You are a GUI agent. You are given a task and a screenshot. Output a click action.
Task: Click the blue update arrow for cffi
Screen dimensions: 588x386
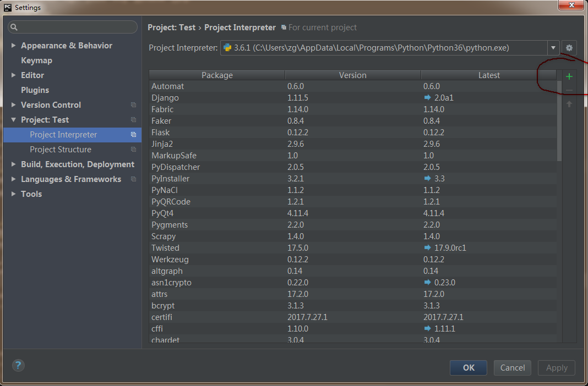point(427,328)
